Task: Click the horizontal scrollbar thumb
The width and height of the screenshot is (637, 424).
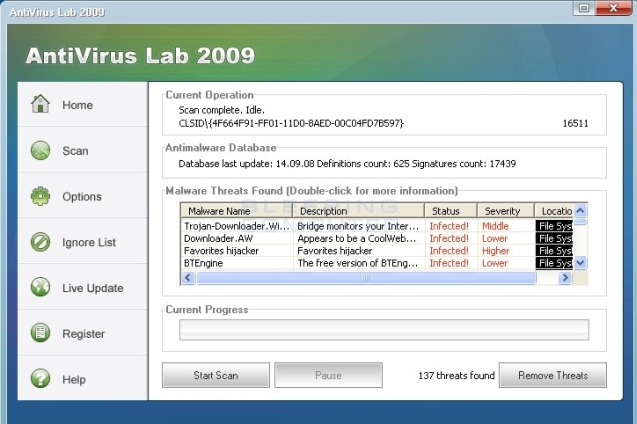Action: click(366, 278)
